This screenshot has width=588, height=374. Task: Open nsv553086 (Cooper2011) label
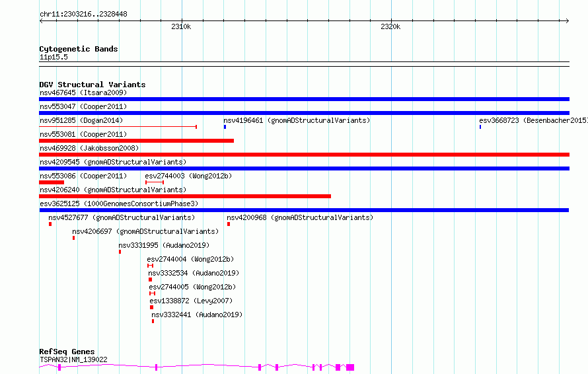pyautogui.click(x=83, y=176)
